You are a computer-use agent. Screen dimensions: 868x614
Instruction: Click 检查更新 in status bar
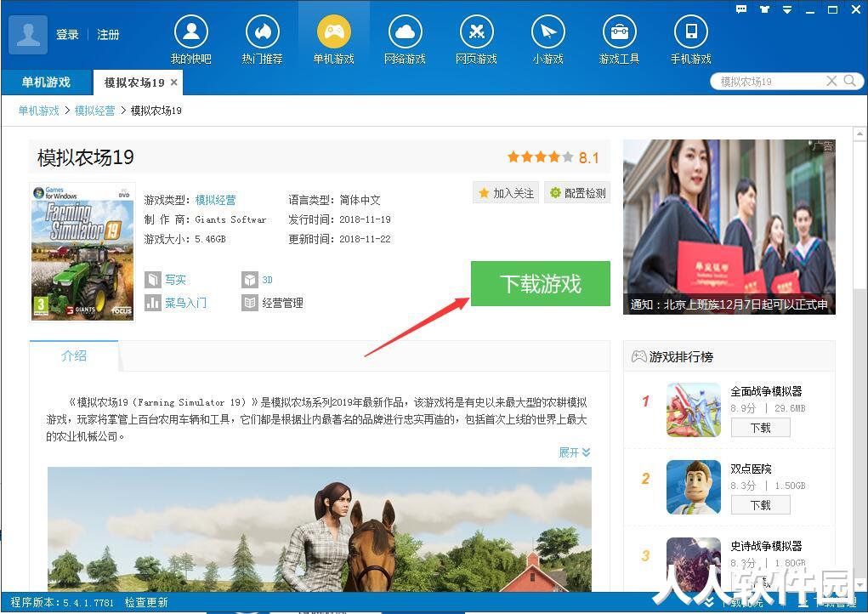tap(146, 602)
